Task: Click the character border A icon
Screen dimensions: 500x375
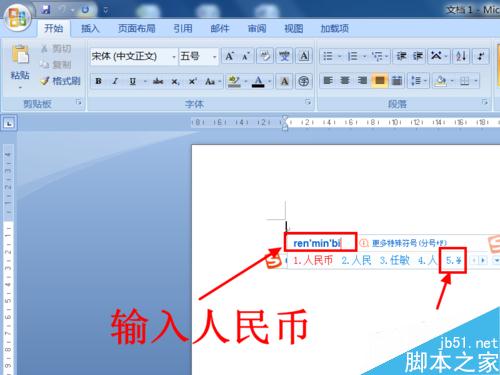Action: 304,56
